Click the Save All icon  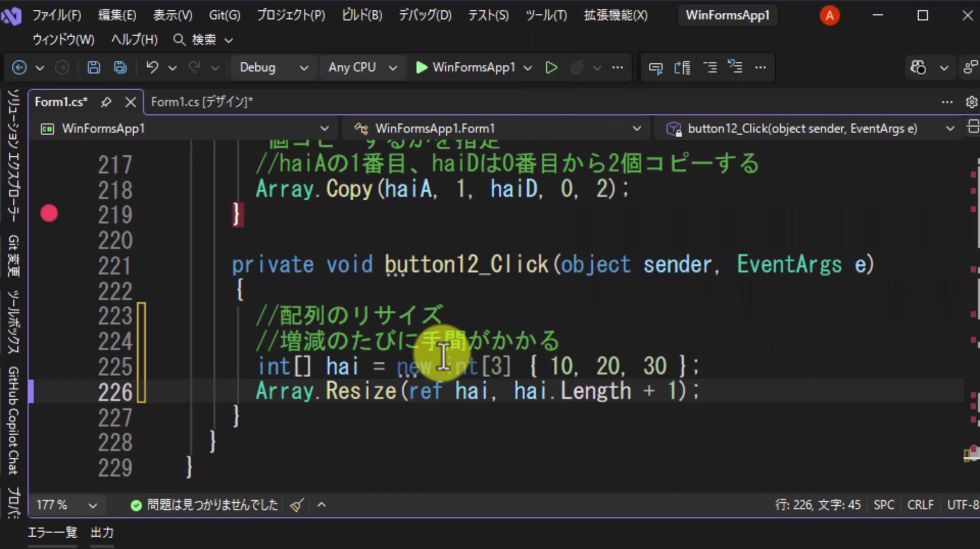pyautogui.click(x=120, y=67)
